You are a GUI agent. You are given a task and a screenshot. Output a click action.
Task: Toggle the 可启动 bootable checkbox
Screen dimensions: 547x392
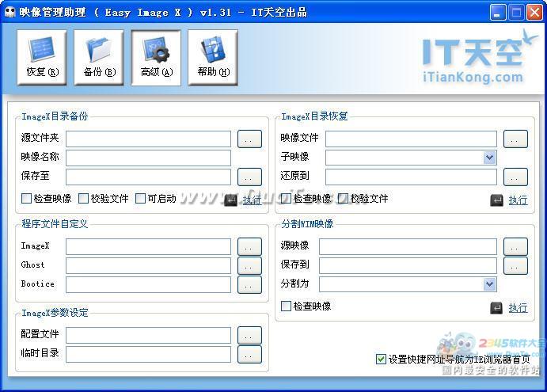[140, 199]
